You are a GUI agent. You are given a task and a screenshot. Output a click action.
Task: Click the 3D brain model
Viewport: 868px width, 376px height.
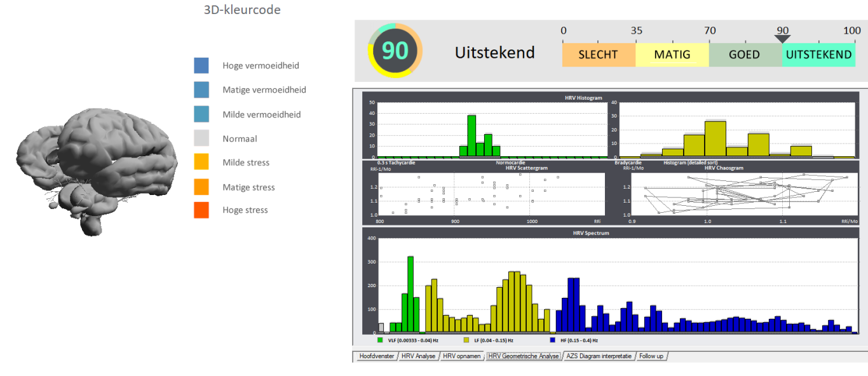coord(95,168)
